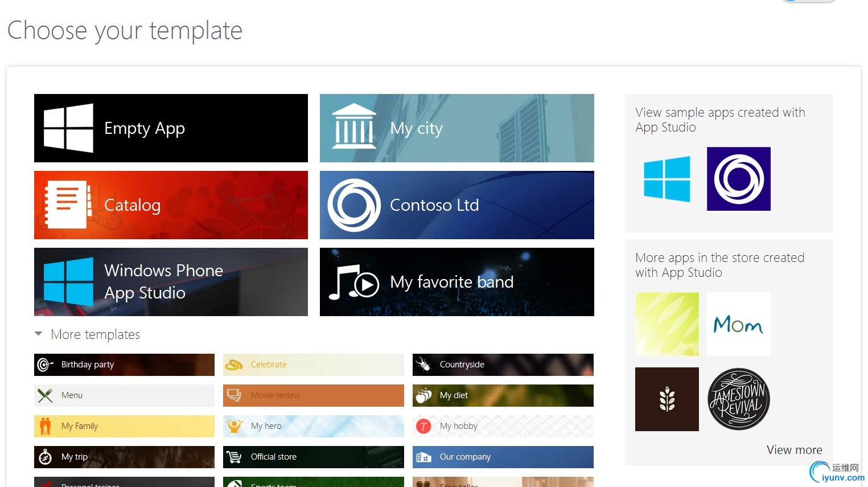Open the Official store cart icon

[x=234, y=457]
